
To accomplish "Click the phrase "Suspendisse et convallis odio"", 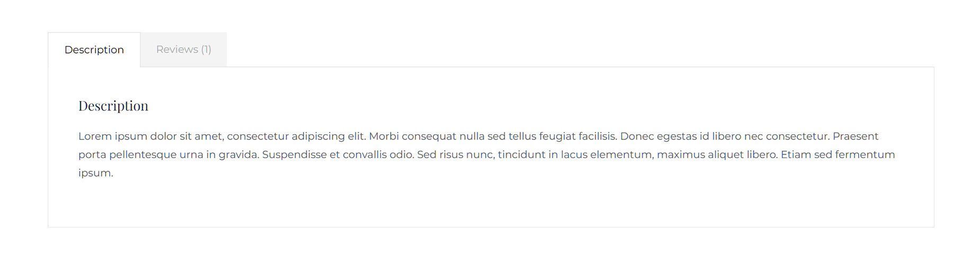I will (x=338, y=155).
